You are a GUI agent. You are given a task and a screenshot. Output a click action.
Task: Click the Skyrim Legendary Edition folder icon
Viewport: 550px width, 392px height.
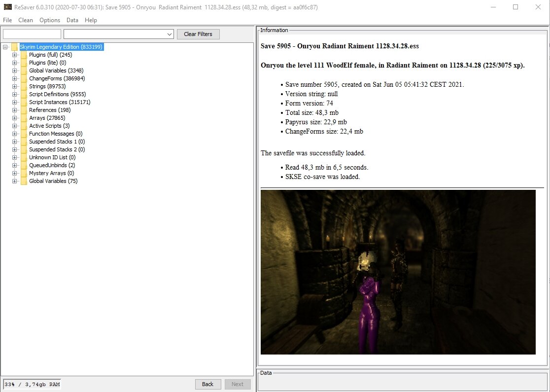(14, 47)
